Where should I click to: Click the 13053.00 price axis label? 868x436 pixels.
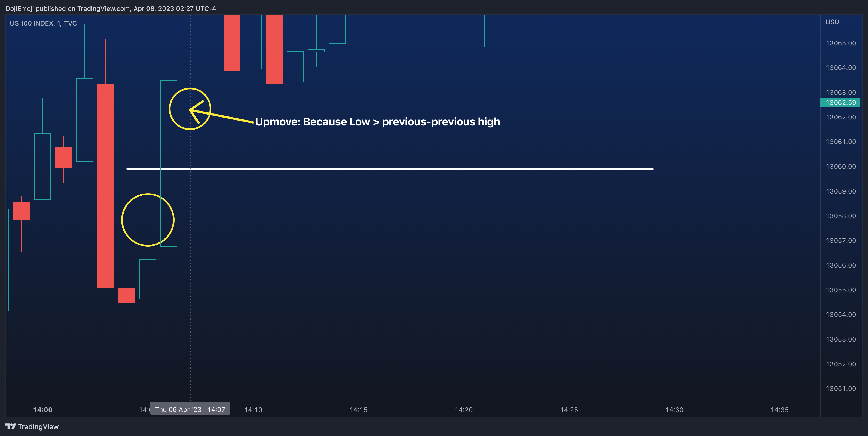click(x=841, y=339)
